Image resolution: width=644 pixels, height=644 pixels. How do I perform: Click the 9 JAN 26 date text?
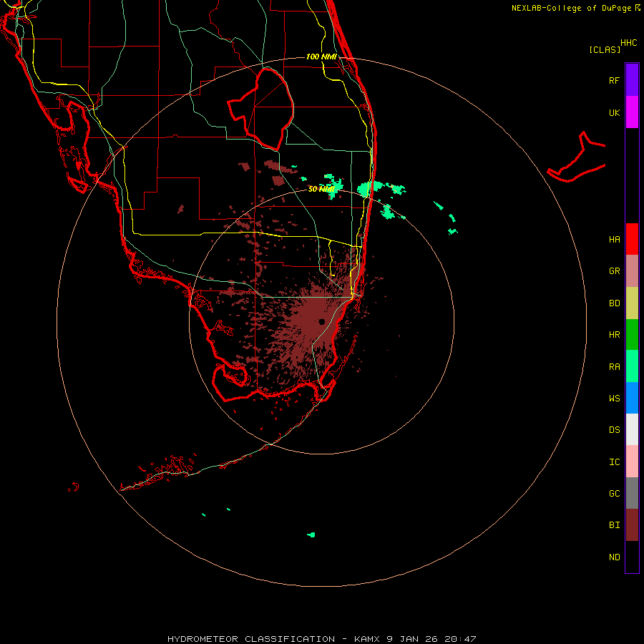tap(412, 639)
